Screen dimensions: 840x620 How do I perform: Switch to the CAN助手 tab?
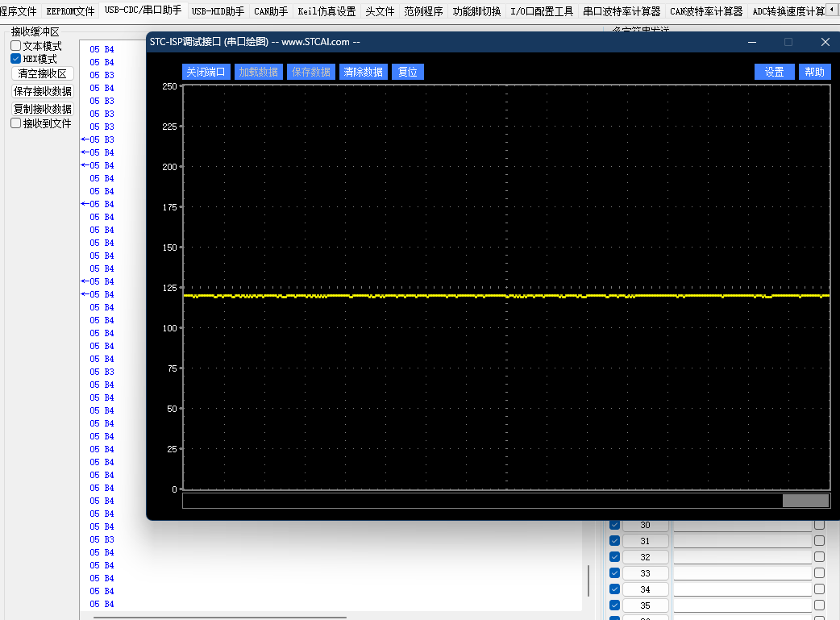tap(271, 11)
